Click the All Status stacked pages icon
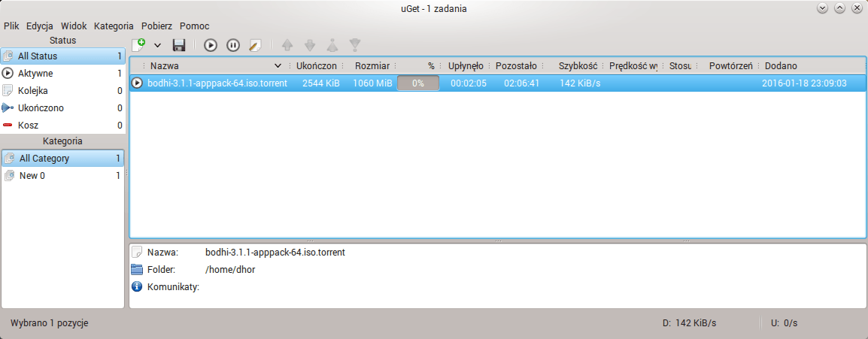 click(8, 56)
